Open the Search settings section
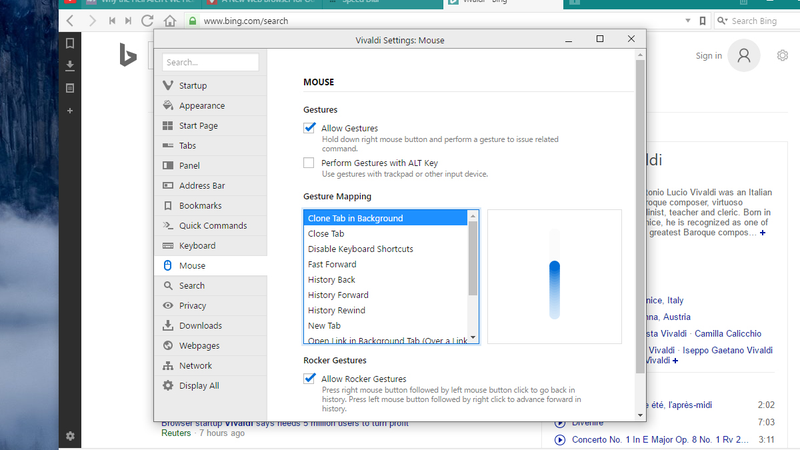 click(x=211, y=286)
